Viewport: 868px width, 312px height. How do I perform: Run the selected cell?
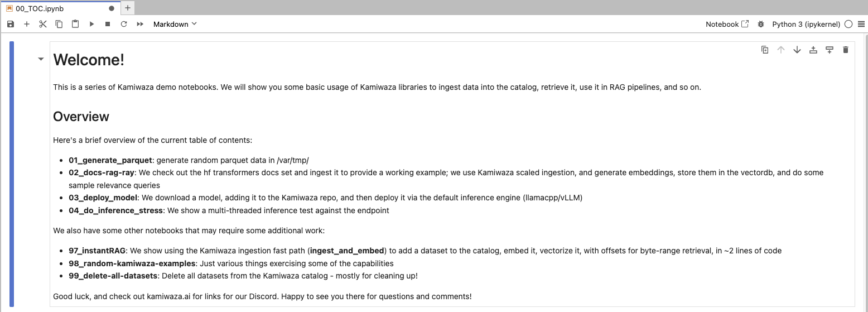[91, 24]
